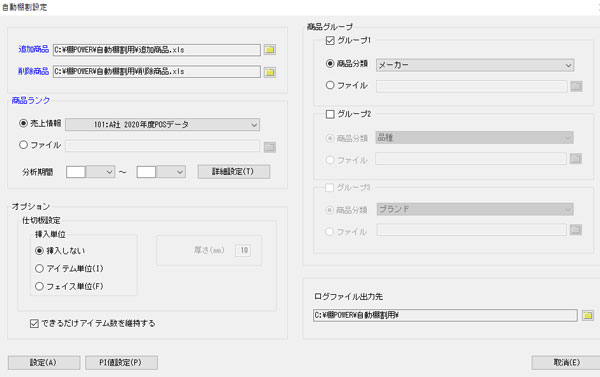
Task: Open グループ1 商品分類 メーカー dropdown
Action: point(475,65)
